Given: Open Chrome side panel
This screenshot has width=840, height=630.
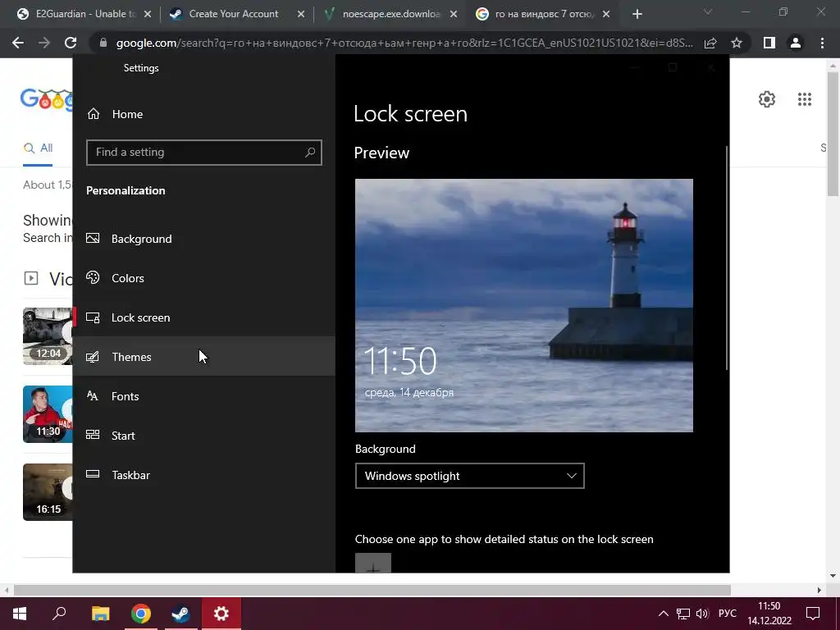Looking at the screenshot, I should click(x=769, y=43).
